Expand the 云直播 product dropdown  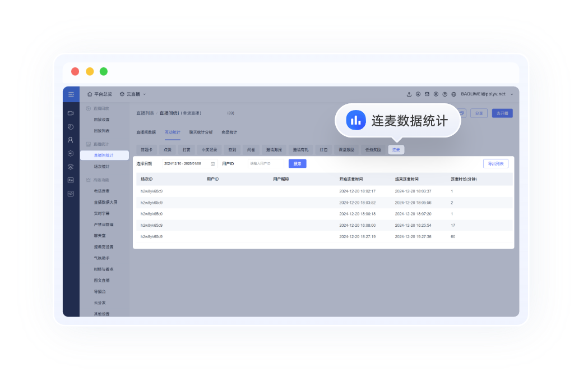pos(133,94)
